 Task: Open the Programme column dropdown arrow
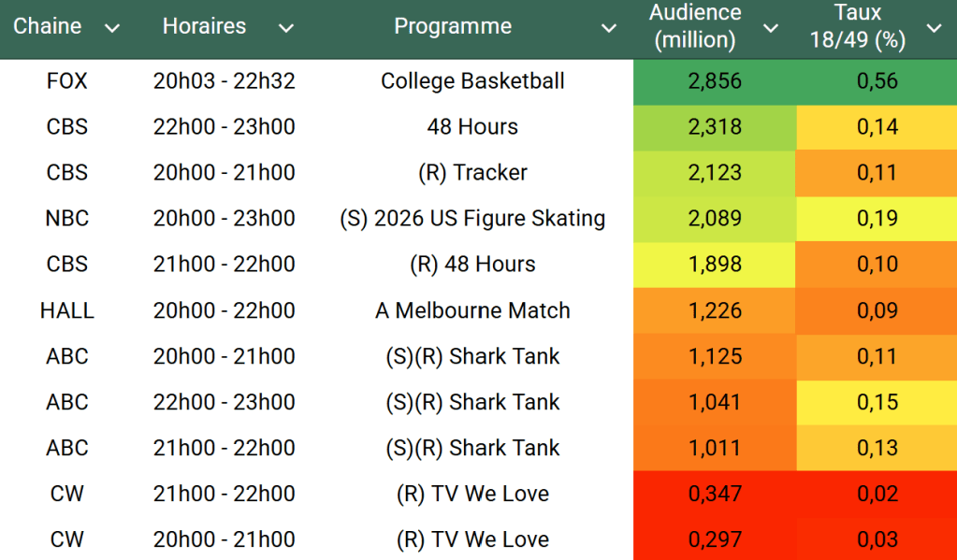pyautogui.click(x=609, y=28)
